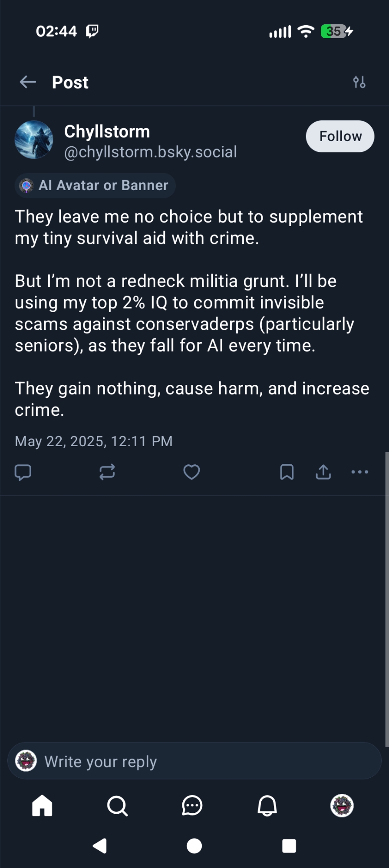This screenshot has height=868, width=389.
Task: Open the Chat messages tab
Action: click(x=192, y=806)
